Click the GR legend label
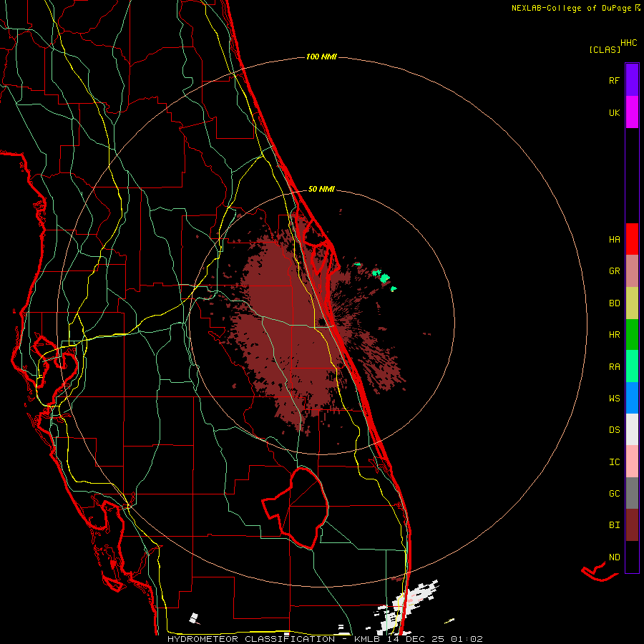Image resolution: width=644 pixels, height=644 pixels. click(x=614, y=271)
